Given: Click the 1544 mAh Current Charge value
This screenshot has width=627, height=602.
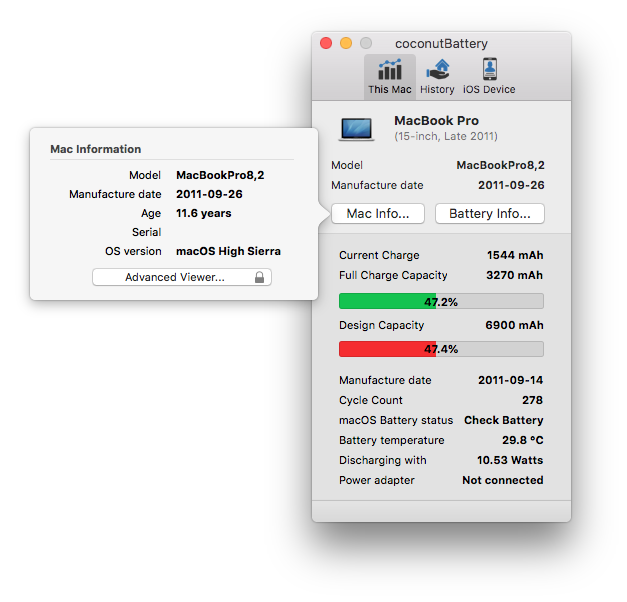Looking at the screenshot, I should (x=515, y=255).
